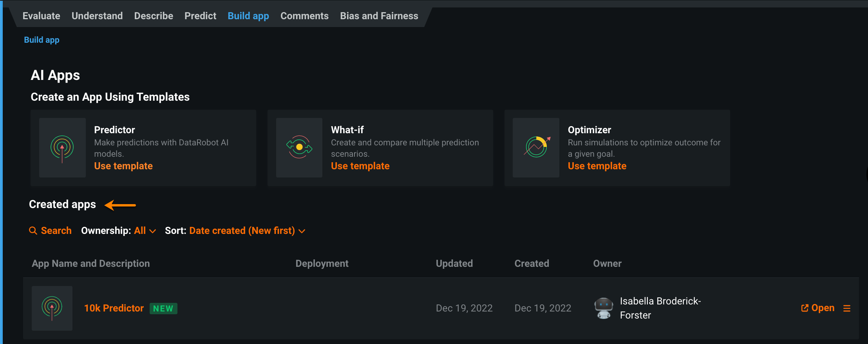The height and width of the screenshot is (344, 868).
Task: Click the external-link Open icon
Action: (805, 308)
